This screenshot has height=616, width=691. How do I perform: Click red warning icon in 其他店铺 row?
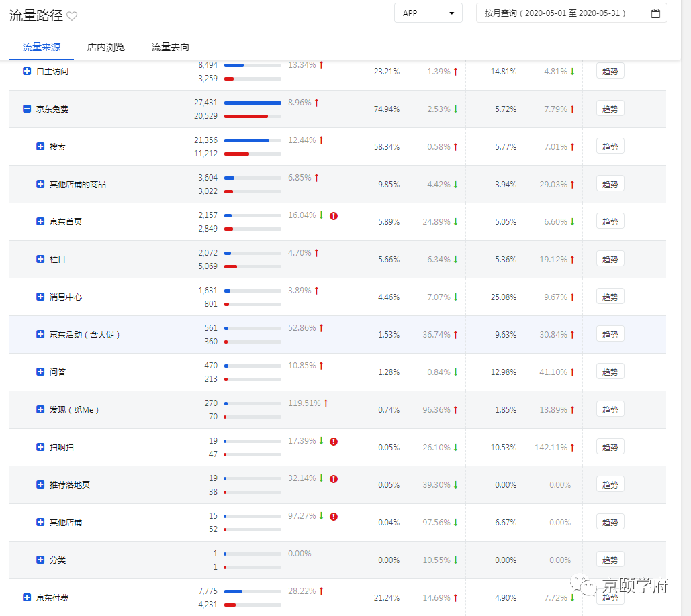(334, 517)
